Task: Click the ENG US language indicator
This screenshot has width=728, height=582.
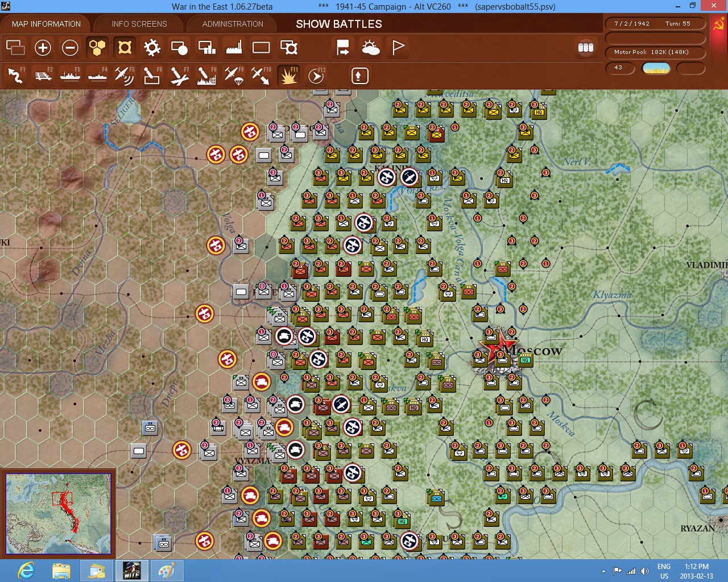Action: click(664, 571)
